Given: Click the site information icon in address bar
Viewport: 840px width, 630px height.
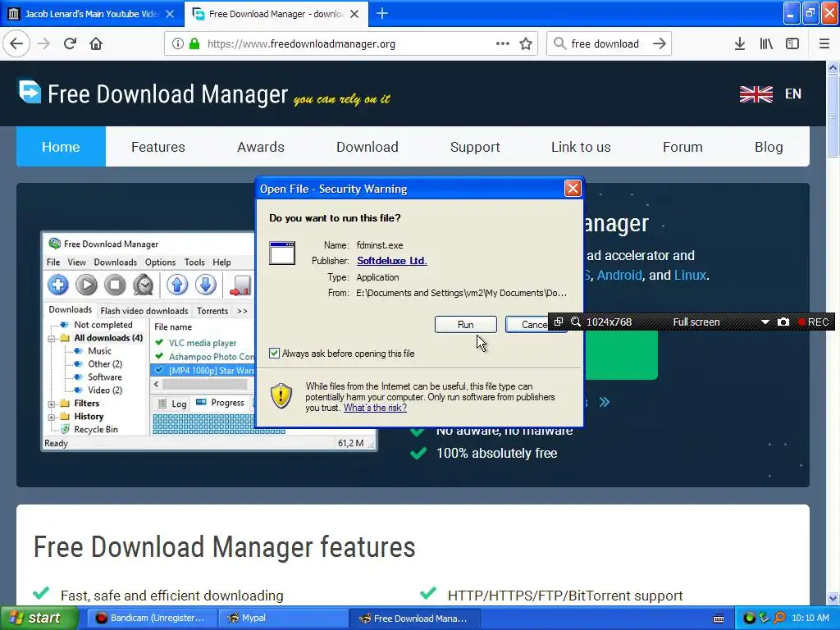Looking at the screenshot, I should (x=177, y=44).
